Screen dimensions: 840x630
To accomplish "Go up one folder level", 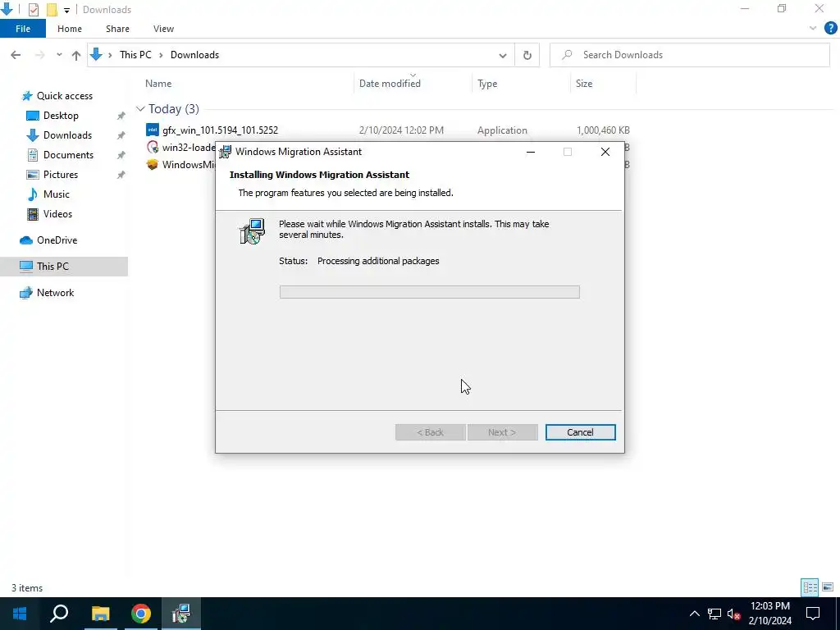I will tap(76, 55).
